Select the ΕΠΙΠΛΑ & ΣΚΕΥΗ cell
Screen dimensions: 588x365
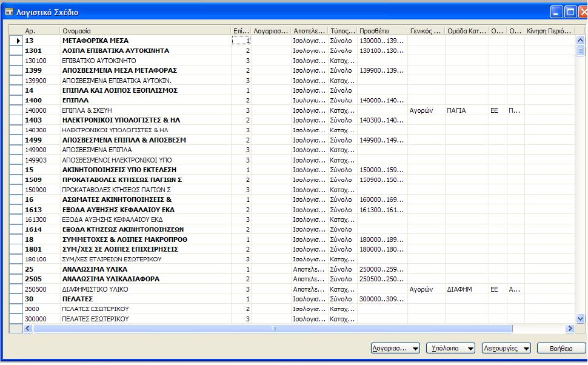pos(145,110)
